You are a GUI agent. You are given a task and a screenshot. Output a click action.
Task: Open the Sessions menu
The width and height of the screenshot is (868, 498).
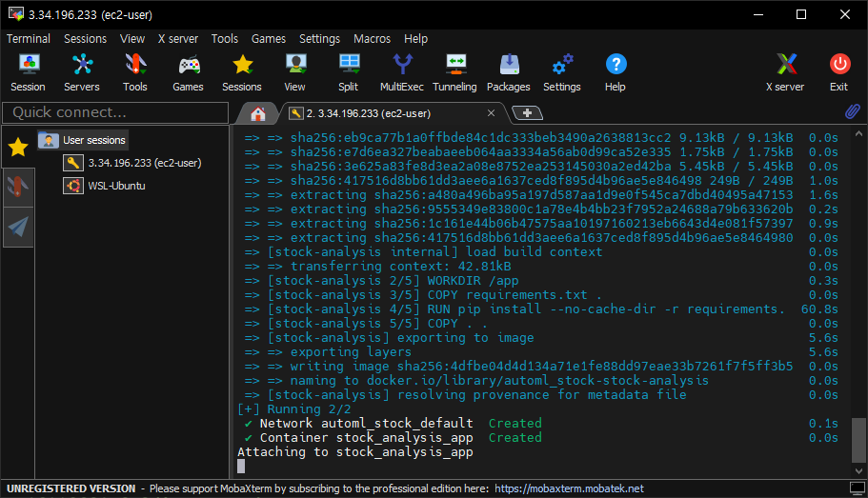85,39
